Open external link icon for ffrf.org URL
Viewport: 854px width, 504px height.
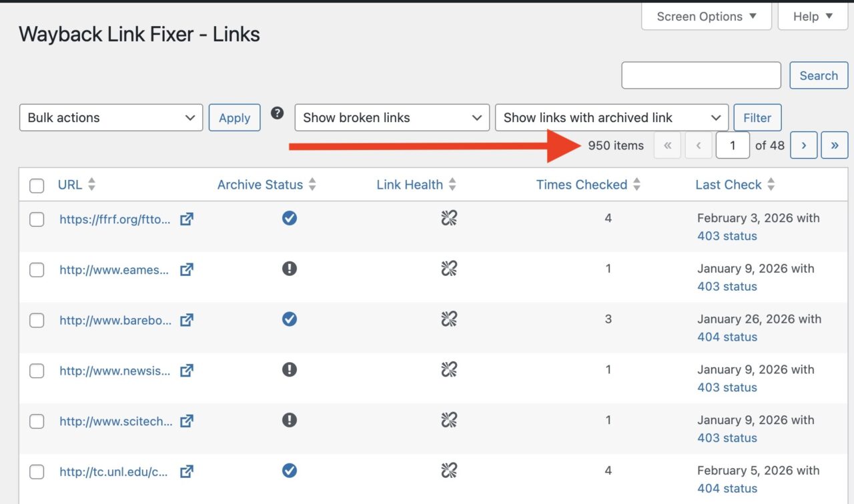click(x=187, y=219)
